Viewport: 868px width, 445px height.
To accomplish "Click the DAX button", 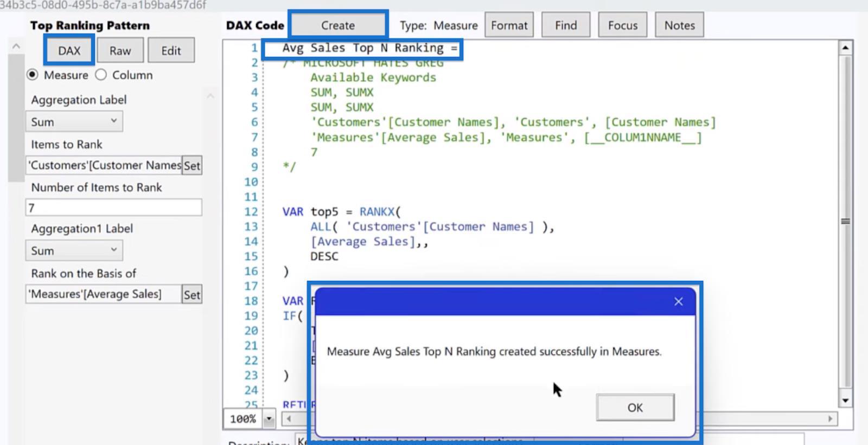I will (69, 50).
